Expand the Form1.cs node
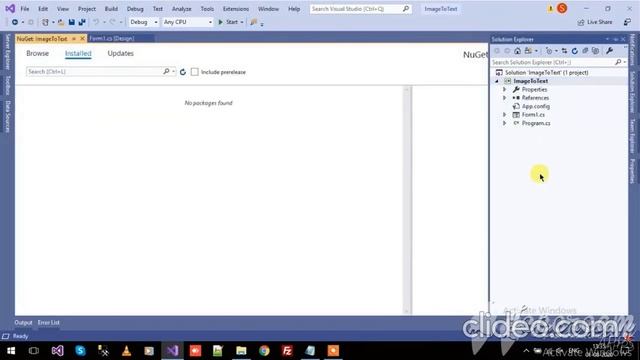Viewport: 640px width, 360px height. click(504, 115)
